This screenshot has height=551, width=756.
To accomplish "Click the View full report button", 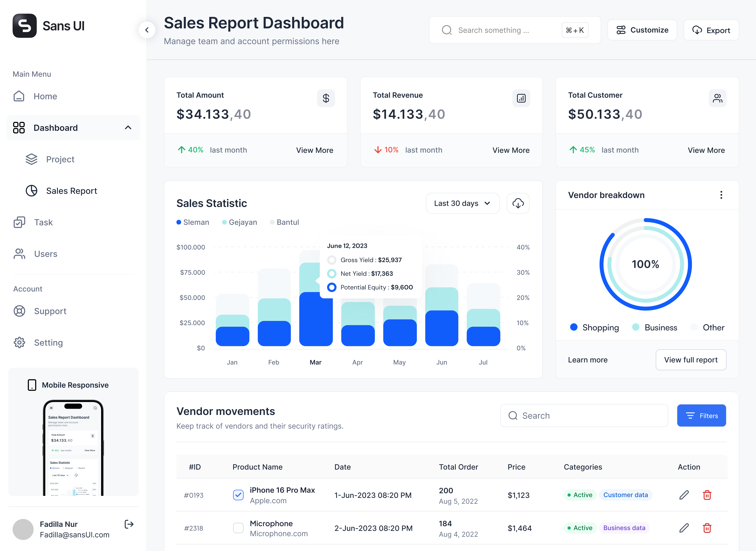I will [690, 360].
